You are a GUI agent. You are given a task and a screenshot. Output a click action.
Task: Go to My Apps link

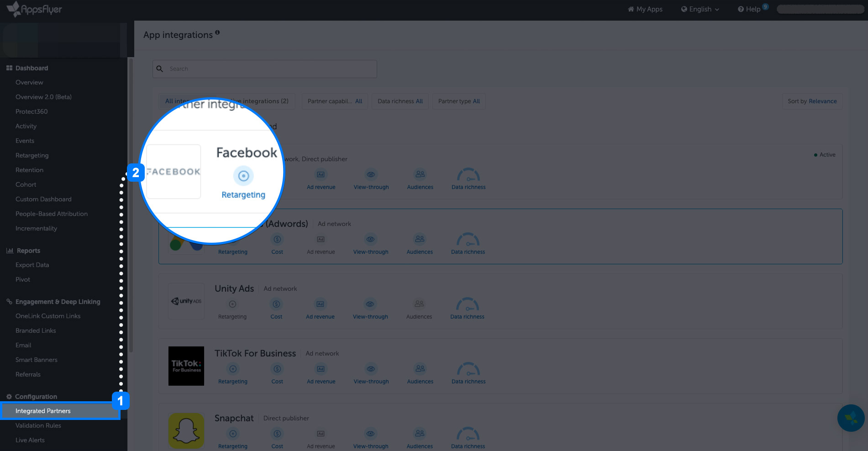pyautogui.click(x=645, y=9)
